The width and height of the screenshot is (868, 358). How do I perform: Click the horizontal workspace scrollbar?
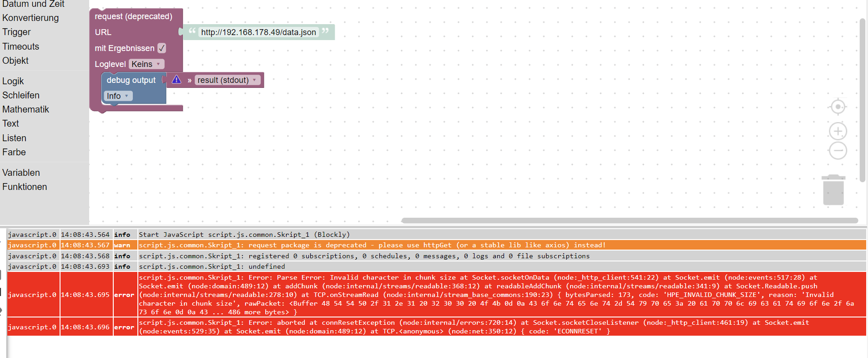point(630,220)
